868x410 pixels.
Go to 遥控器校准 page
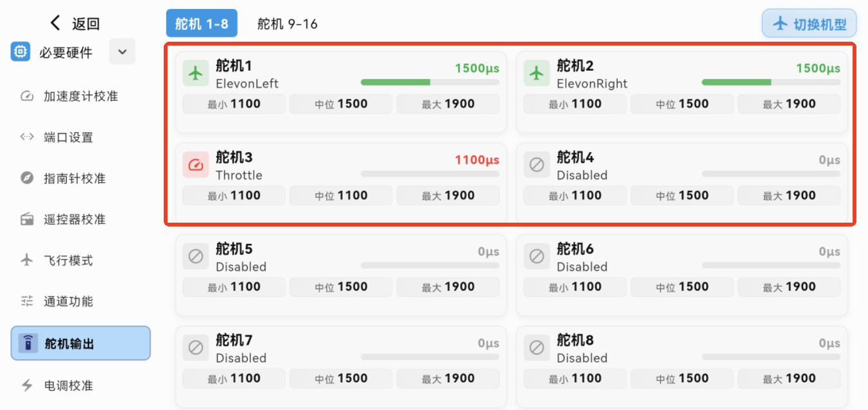click(x=74, y=219)
